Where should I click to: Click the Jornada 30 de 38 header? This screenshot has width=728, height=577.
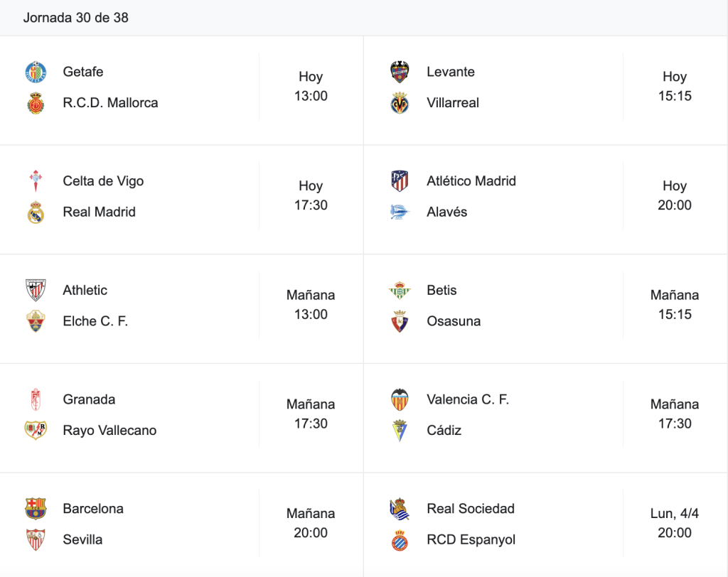[x=75, y=18]
